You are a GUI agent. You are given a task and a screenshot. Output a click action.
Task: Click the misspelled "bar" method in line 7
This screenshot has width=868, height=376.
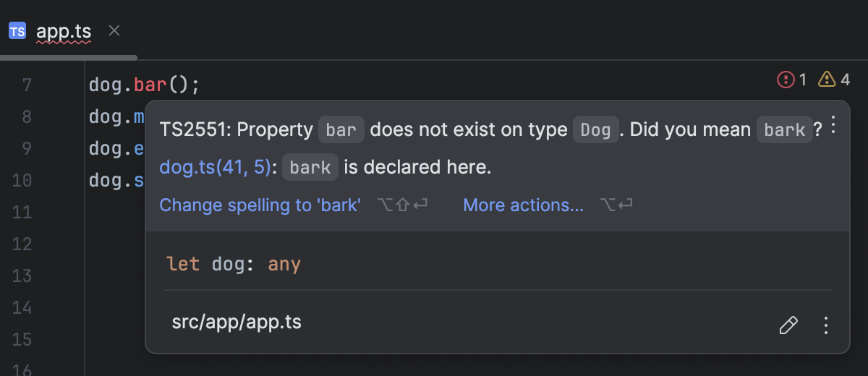(150, 85)
